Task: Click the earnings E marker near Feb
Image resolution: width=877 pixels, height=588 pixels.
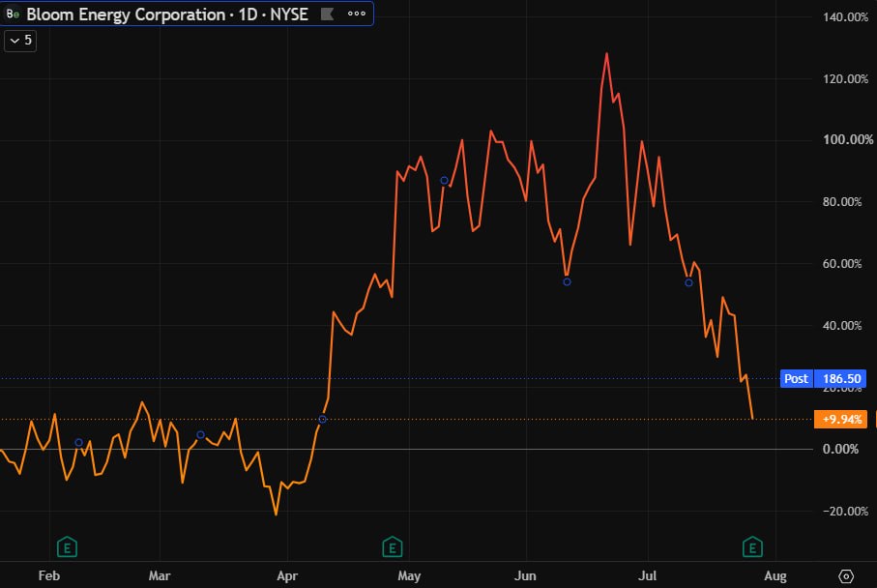Action: (x=67, y=546)
